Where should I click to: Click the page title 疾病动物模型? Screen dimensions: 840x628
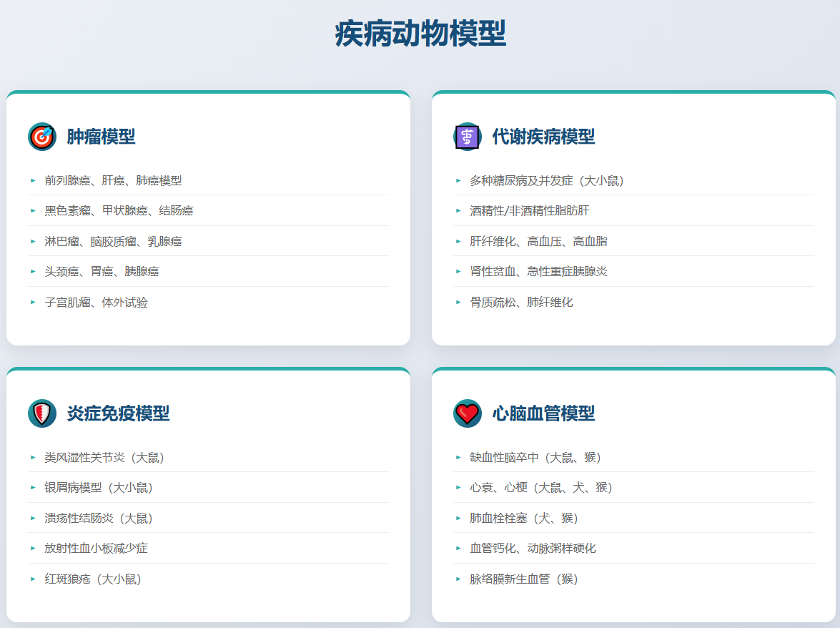[420, 33]
